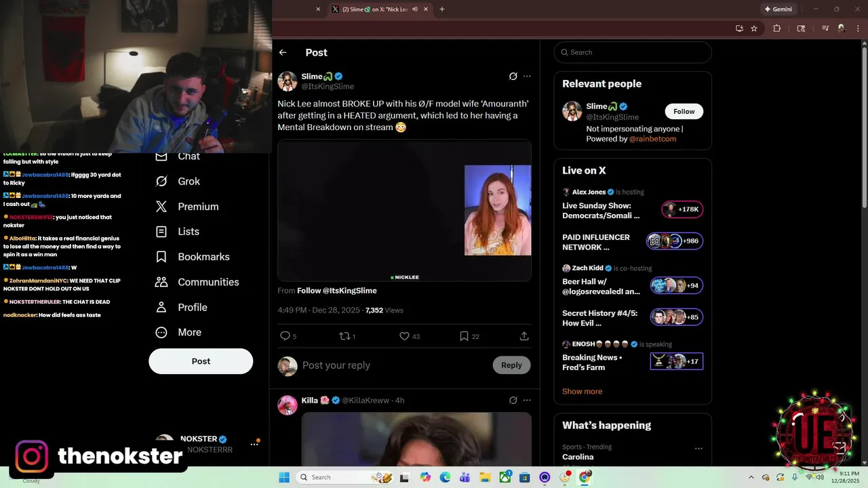Bookmark the post with 22 bookmarks
868x488 pixels.
pyautogui.click(x=469, y=336)
